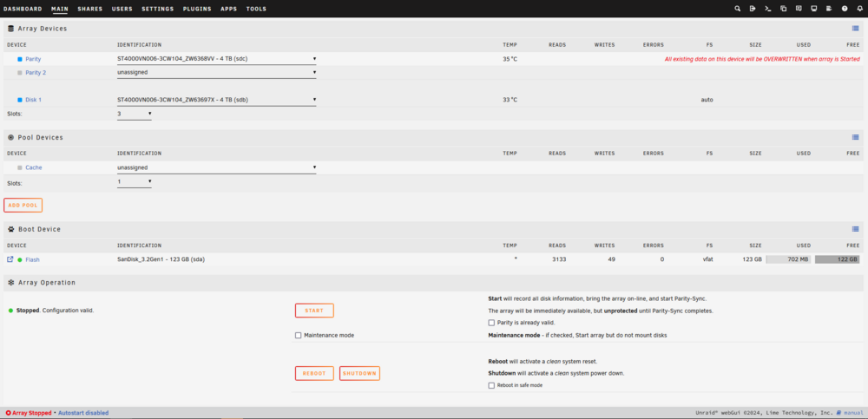Toggle the help question mark icon

click(x=845, y=9)
